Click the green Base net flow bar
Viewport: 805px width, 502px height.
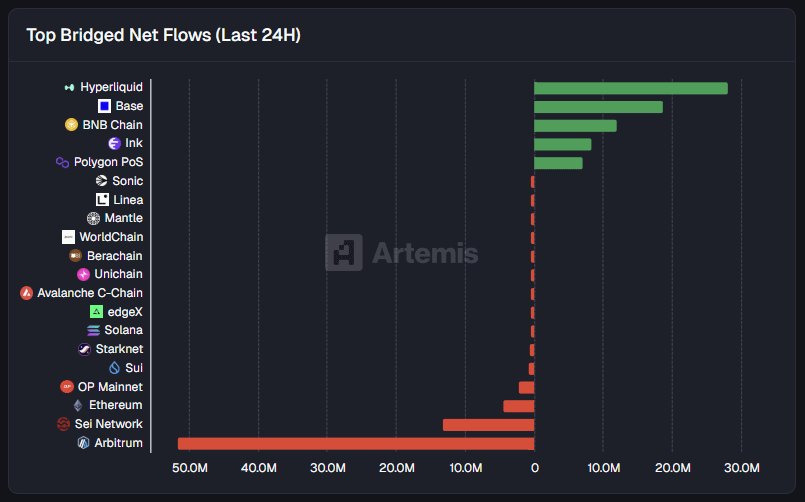[598, 106]
